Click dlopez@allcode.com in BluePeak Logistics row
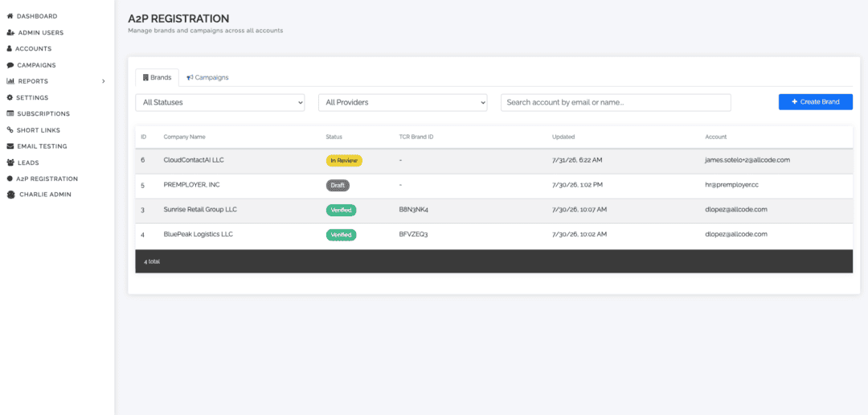Screen dimensions: 868x415 (735, 234)
